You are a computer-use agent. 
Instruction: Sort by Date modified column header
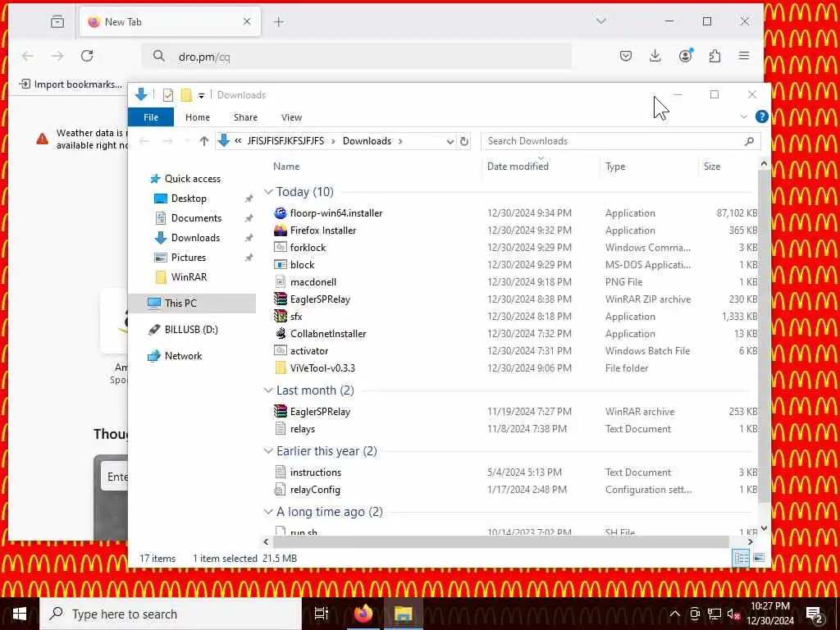pyautogui.click(x=541, y=167)
